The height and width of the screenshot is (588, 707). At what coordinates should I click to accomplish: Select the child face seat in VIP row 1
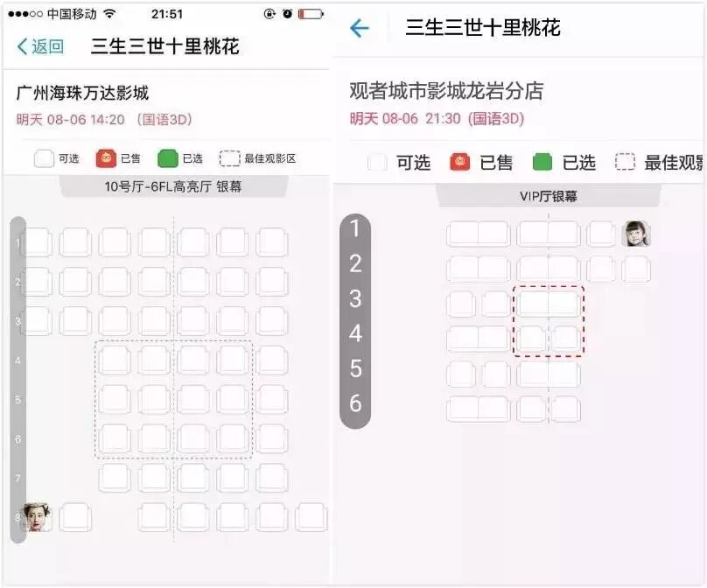(636, 234)
